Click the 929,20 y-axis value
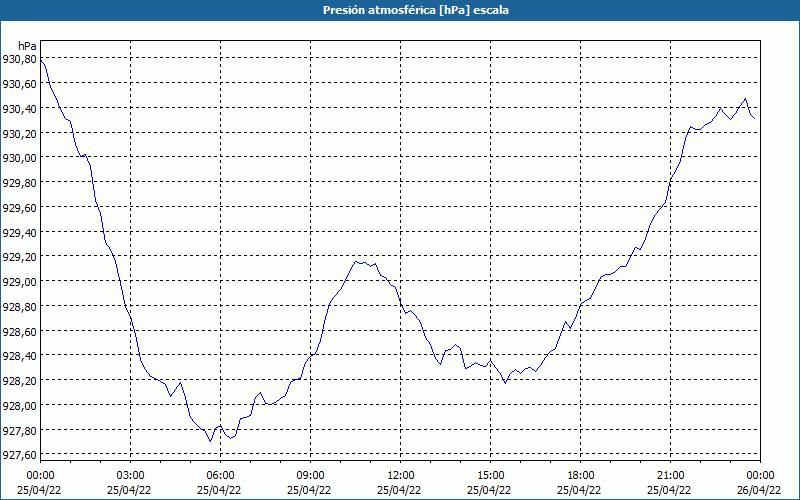Screen dimensions: 800x500 [x=19, y=257]
